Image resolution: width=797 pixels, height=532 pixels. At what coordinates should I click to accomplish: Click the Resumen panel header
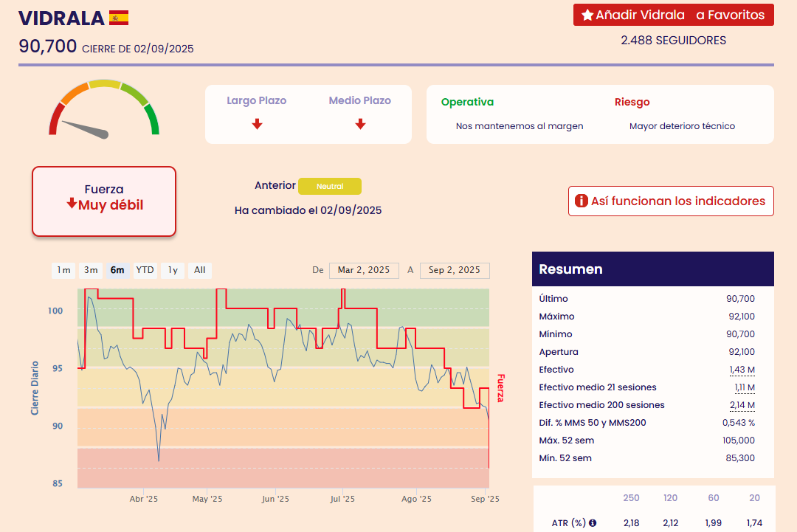[x=653, y=269]
